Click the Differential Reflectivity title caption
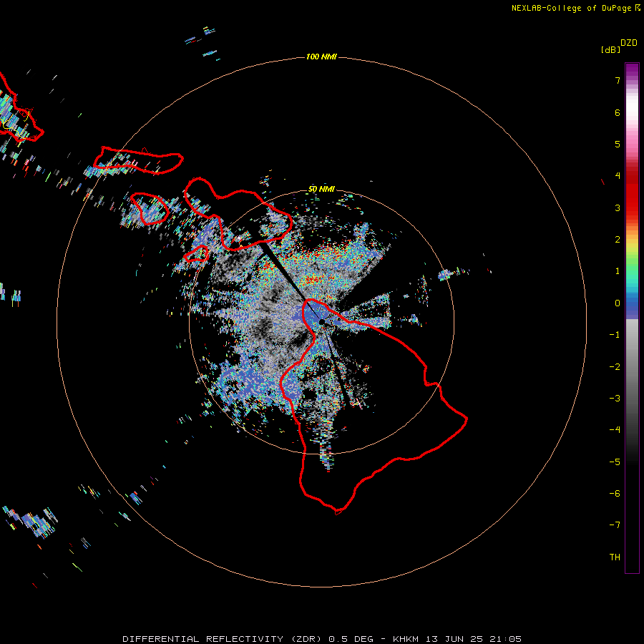The image size is (644, 644). [x=248, y=639]
